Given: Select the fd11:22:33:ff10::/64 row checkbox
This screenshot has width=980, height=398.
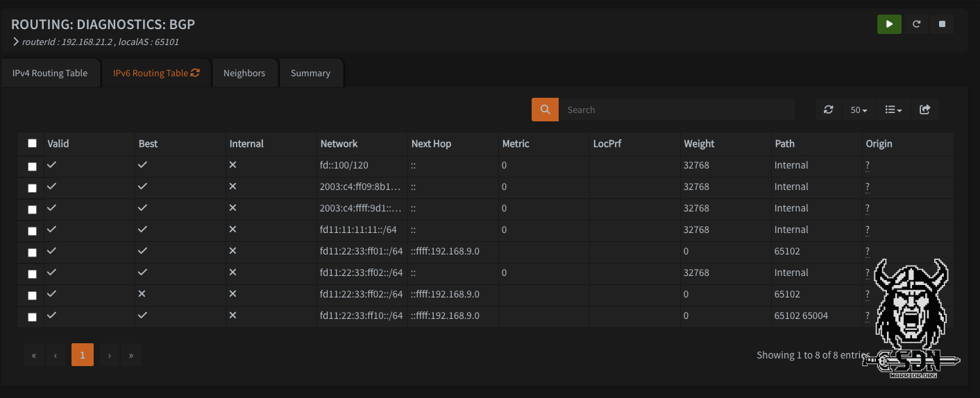Looking at the screenshot, I should click(x=32, y=317).
